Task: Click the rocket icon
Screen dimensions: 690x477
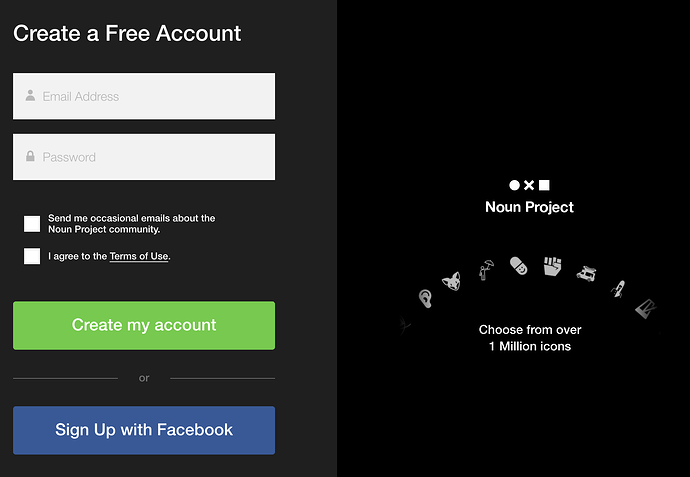Action: pyautogui.click(x=619, y=289)
